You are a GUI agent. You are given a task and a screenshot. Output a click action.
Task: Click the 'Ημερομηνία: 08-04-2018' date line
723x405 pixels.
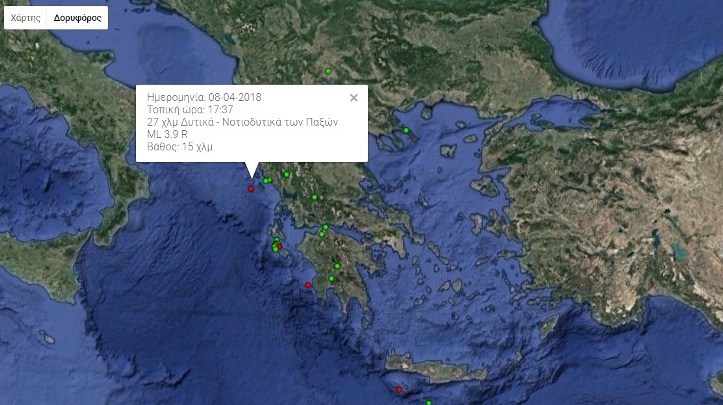point(204,97)
